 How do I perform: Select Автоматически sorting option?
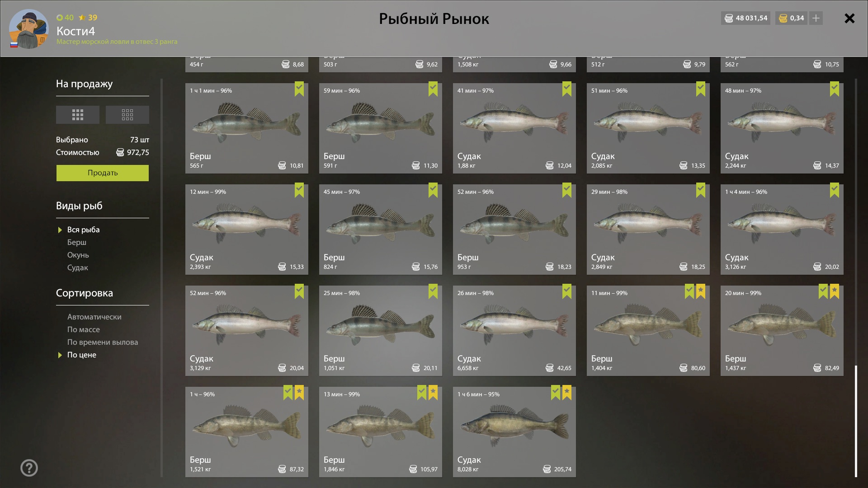pyautogui.click(x=94, y=317)
